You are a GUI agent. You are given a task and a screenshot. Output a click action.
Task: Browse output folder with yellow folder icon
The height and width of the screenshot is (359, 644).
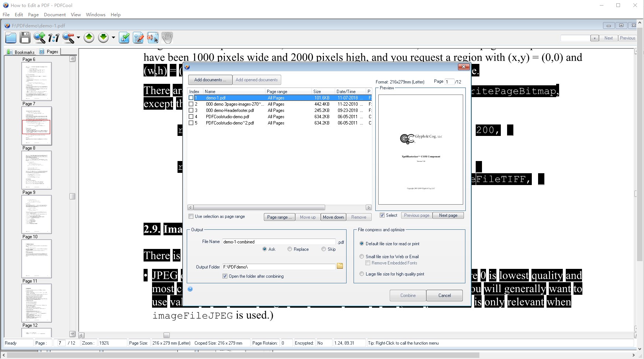click(340, 266)
